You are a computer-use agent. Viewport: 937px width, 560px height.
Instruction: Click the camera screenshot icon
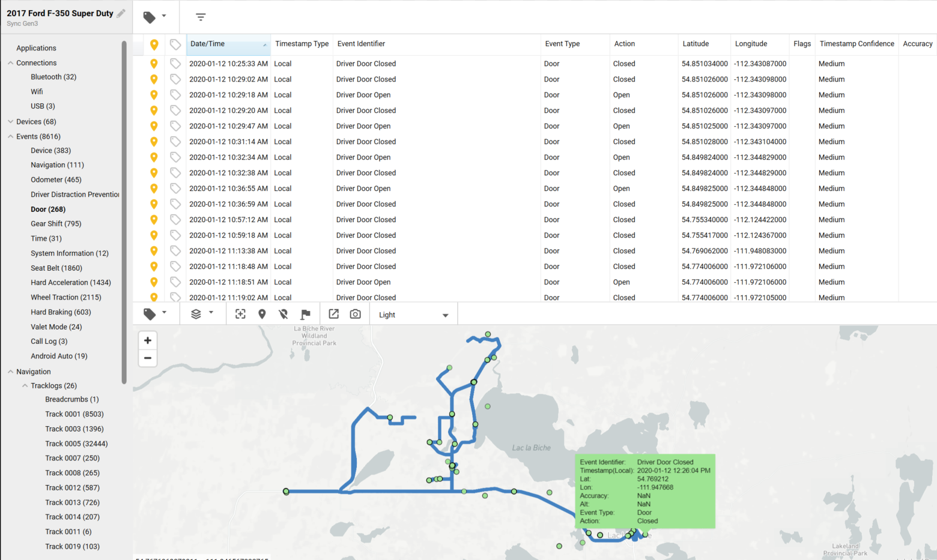(x=355, y=313)
